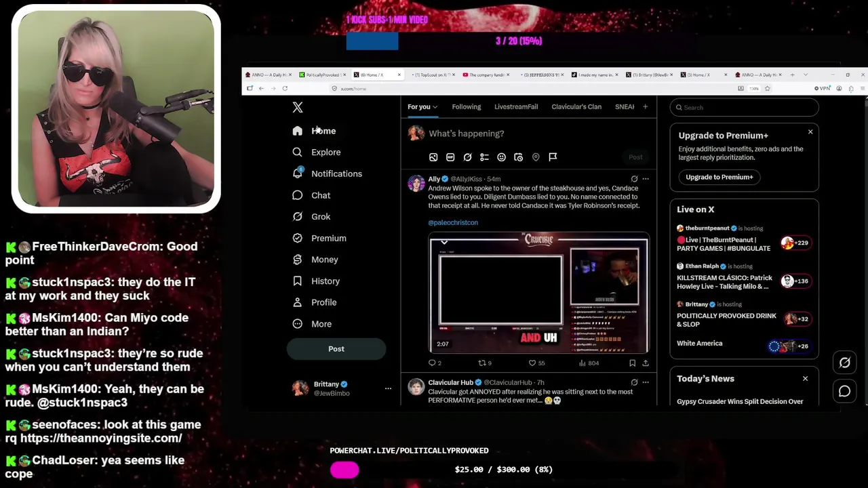Click the X logo in the sidebar
Image resolution: width=868 pixels, height=488 pixels.
(298, 107)
